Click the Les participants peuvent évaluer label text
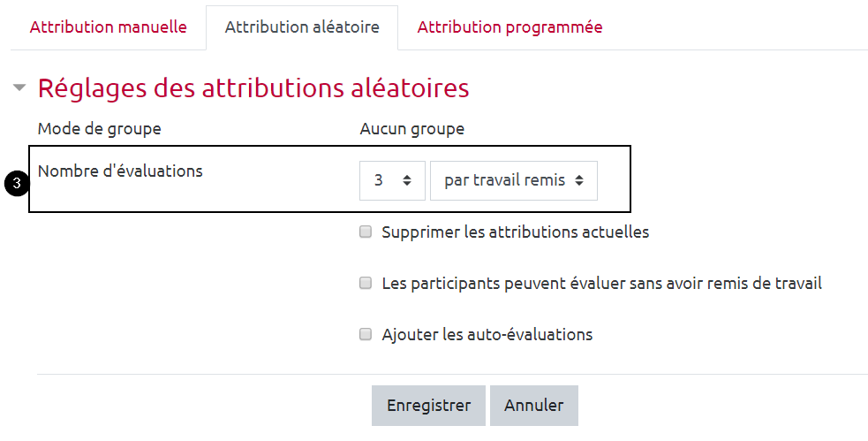868x441 pixels. click(602, 284)
